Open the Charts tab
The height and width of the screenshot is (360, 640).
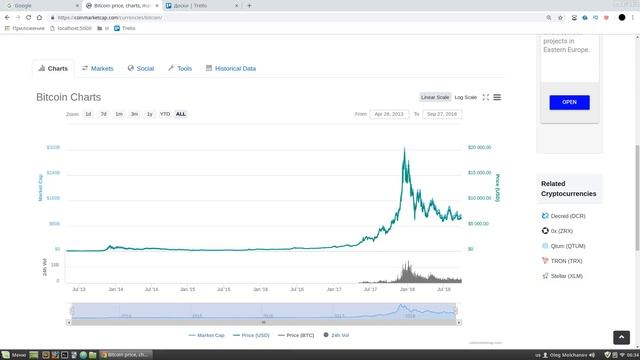click(53, 69)
